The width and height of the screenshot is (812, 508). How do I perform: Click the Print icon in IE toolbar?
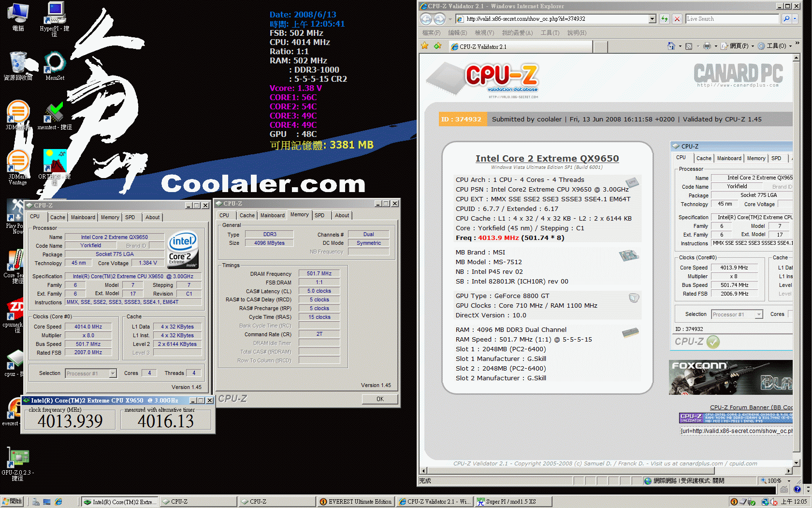pos(707,46)
